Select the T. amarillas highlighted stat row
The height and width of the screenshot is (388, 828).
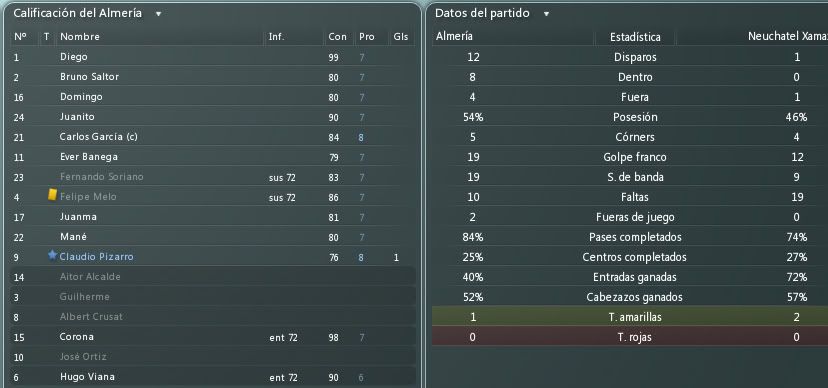coord(629,317)
